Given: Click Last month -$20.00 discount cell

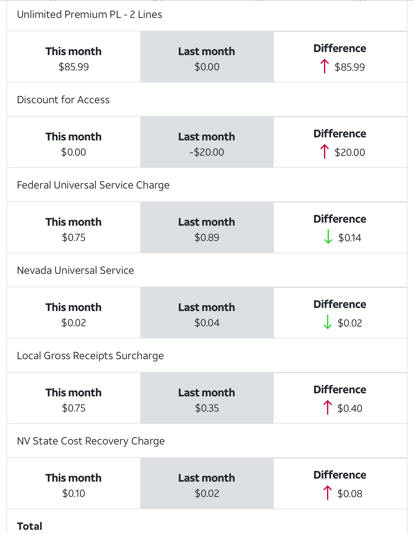Looking at the screenshot, I should [207, 142].
